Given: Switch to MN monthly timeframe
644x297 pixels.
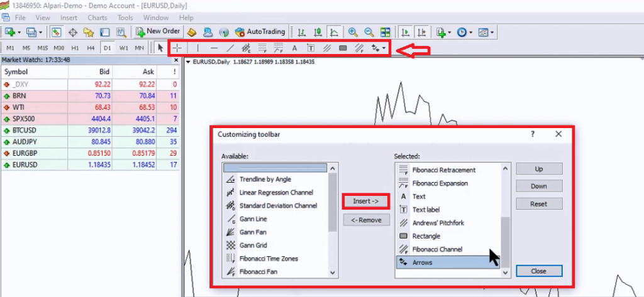Looking at the screenshot, I should pos(140,48).
